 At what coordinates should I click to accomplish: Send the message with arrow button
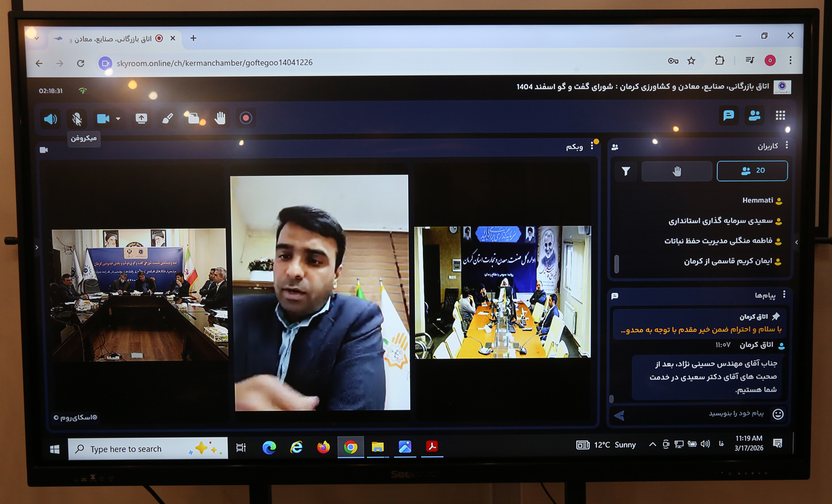[x=620, y=415]
